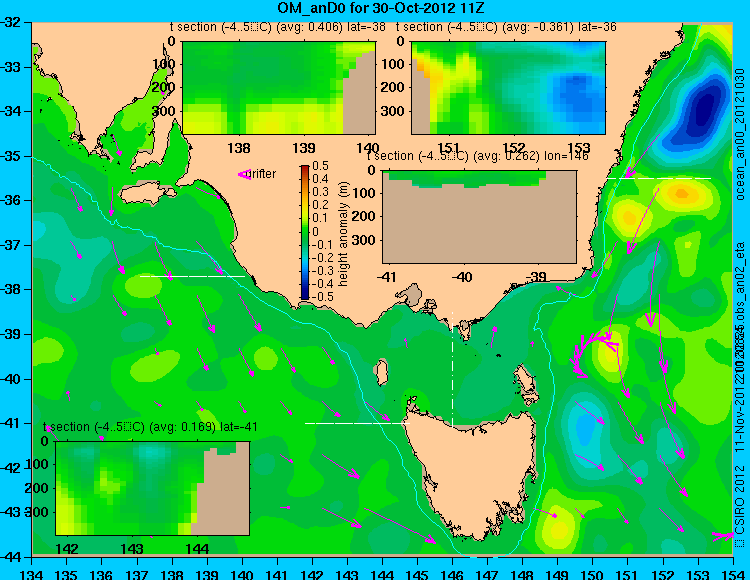Click longitude label 143 on the bottom axis
750x580 pixels.
click(347, 574)
